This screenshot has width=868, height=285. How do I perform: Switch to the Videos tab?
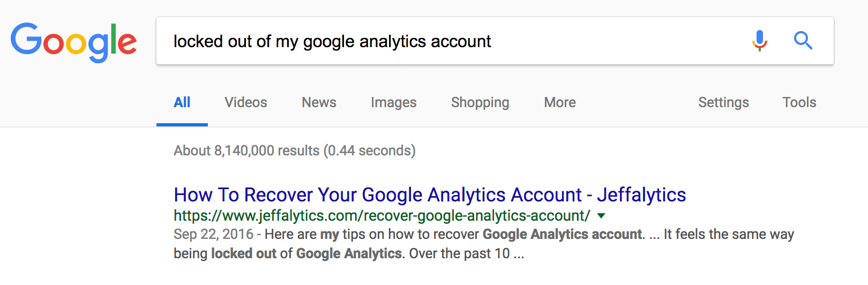(246, 102)
